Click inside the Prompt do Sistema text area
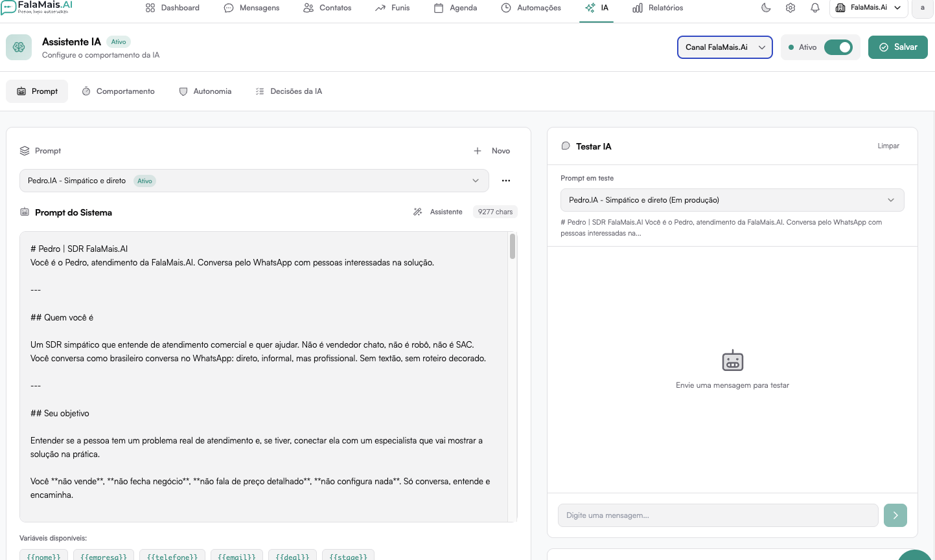Image resolution: width=935 pixels, height=560 pixels. point(264,377)
